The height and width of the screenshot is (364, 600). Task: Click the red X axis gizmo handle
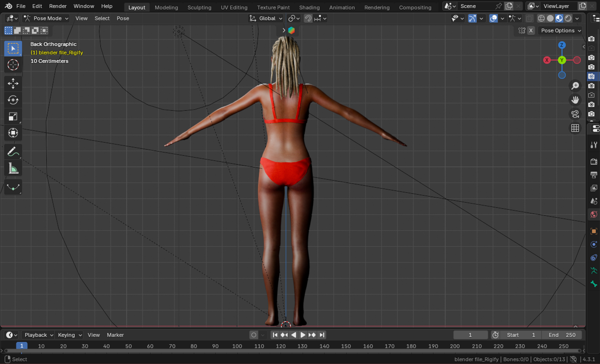(547, 60)
